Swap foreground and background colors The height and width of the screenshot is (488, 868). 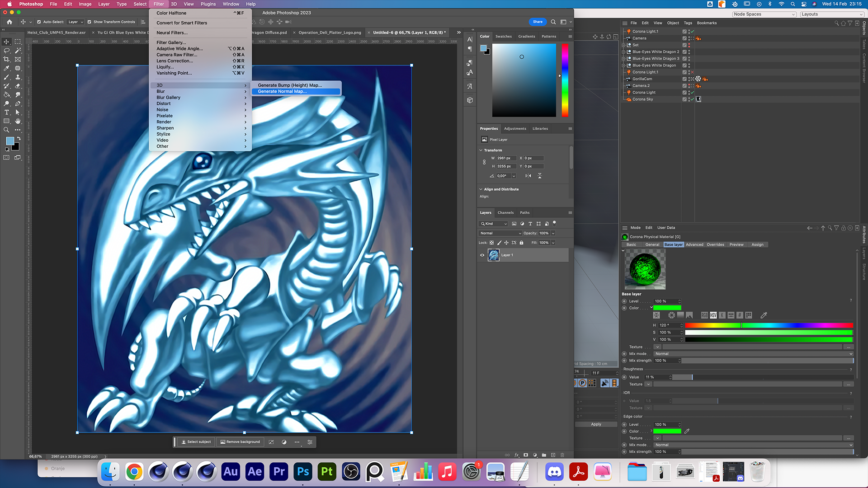click(19, 138)
